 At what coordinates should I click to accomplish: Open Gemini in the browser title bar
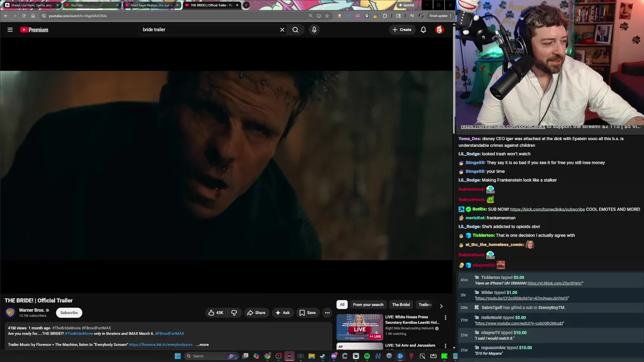406,5
